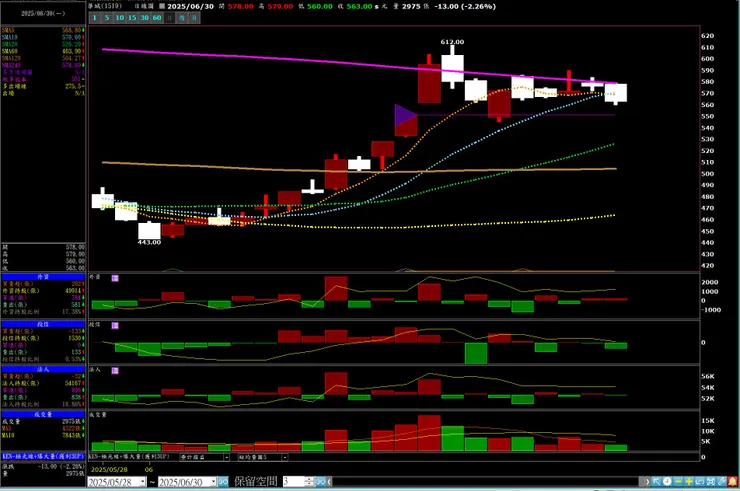Click the GO button after the date range
Image resolution: width=740 pixels, height=491 pixels.
[x=223, y=482]
